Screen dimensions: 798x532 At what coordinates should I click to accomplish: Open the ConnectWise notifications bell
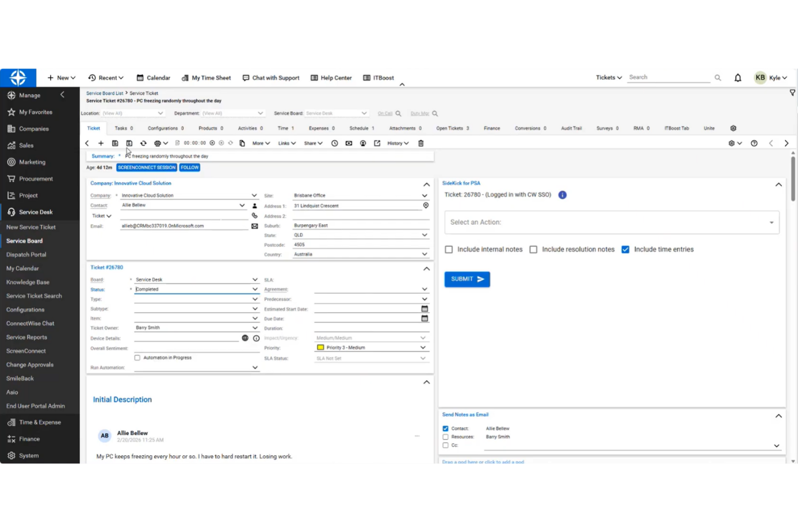tap(738, 78)
